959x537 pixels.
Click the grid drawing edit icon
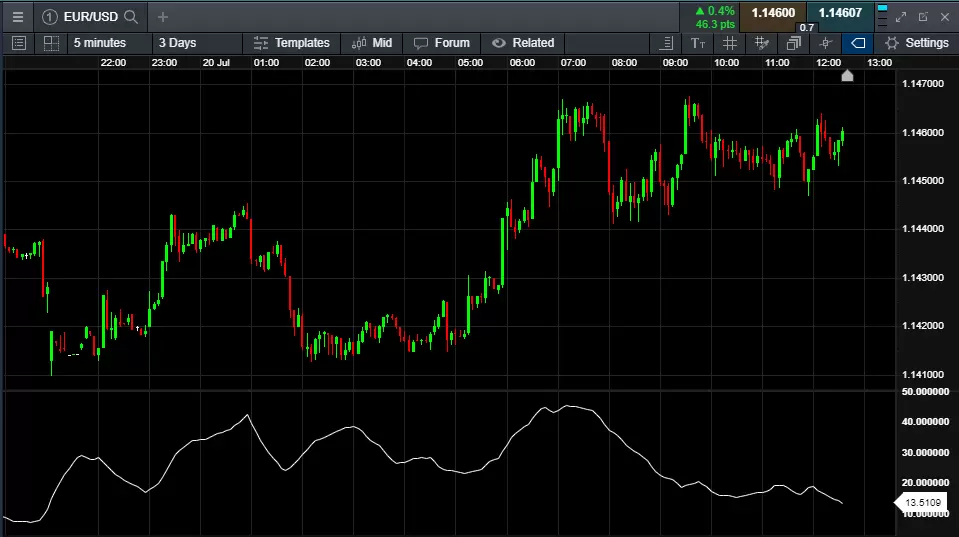(x=762, y=43)
